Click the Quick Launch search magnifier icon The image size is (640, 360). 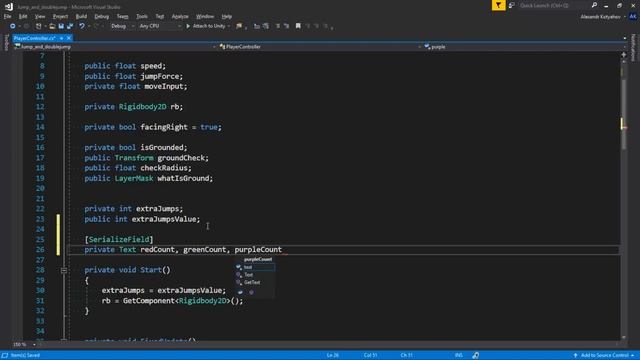(x=594, y=5)
